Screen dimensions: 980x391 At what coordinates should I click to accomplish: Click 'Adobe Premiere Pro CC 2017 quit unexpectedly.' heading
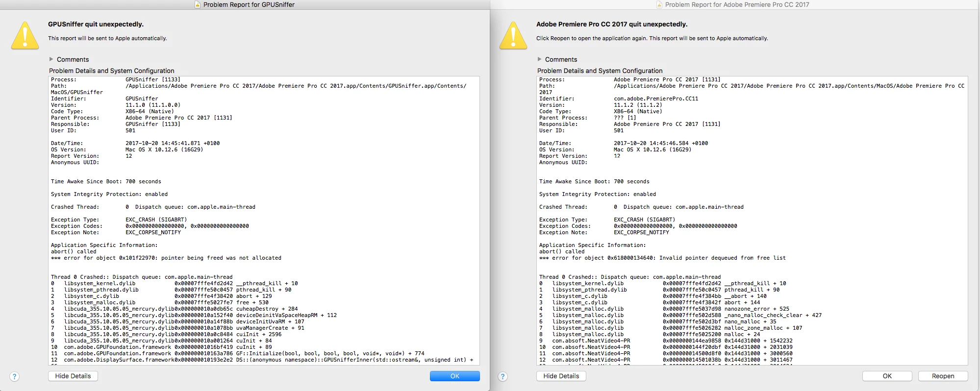pyautogui.click(x=612, y=24)
